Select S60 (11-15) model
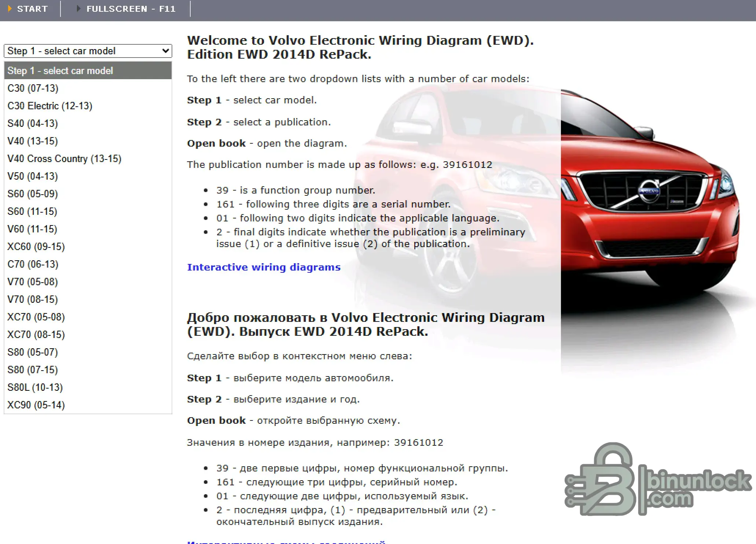This screenshot has width=756, height=544. coord(88,211)
